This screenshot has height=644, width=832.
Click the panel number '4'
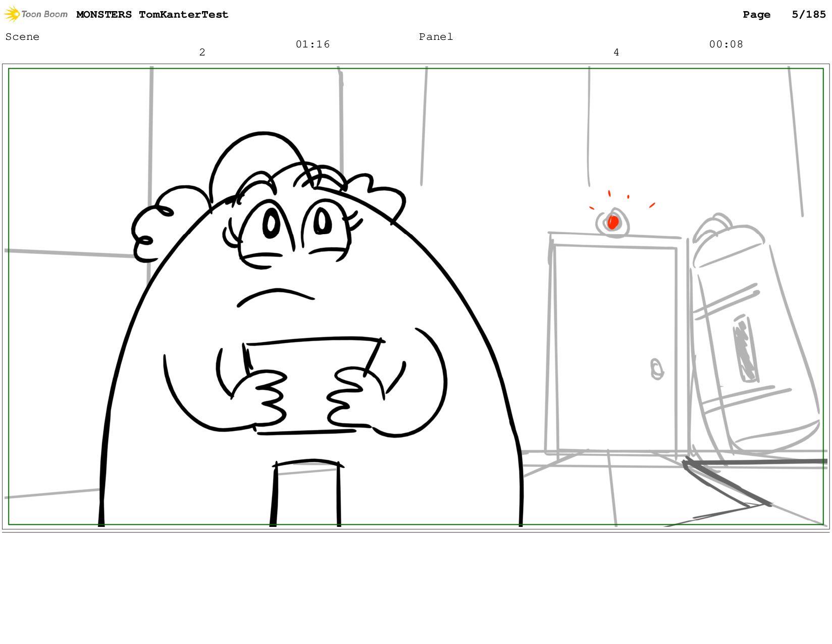(616, 52)
